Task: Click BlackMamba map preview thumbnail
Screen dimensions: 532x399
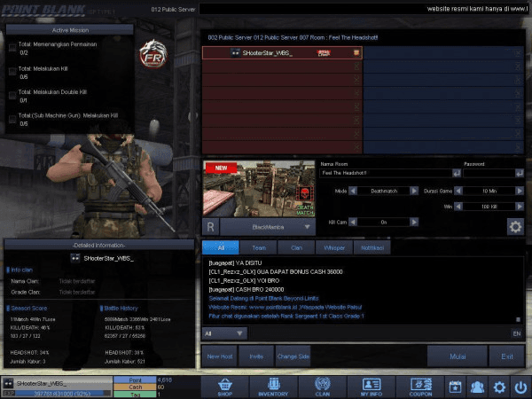Action: 259,188
